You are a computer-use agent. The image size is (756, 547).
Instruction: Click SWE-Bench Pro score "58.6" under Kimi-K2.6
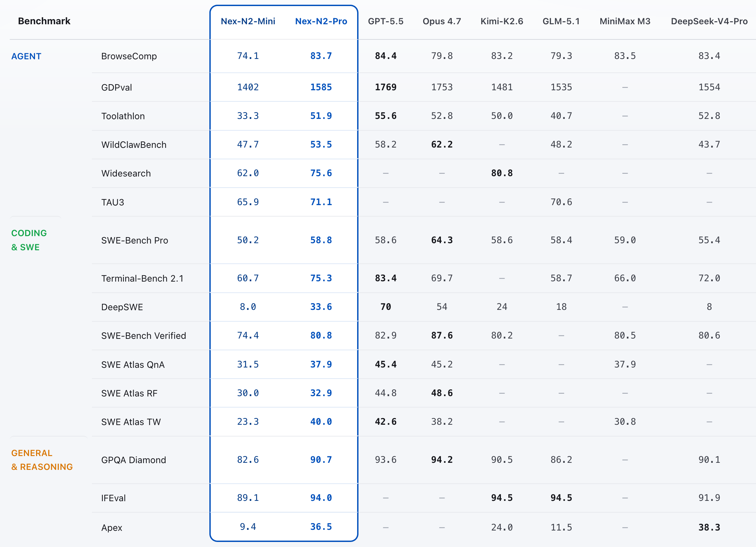click(x=502, y=240)
